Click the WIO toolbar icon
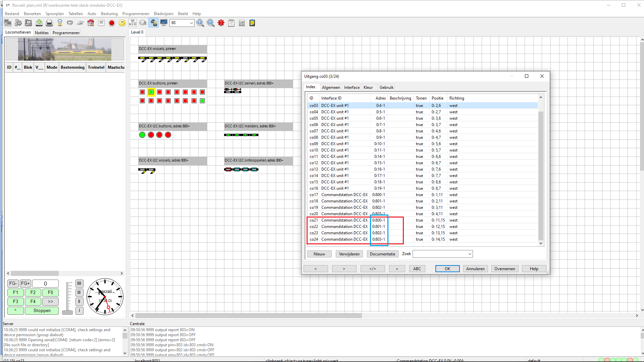644x362 pixels. click(132, 23)
